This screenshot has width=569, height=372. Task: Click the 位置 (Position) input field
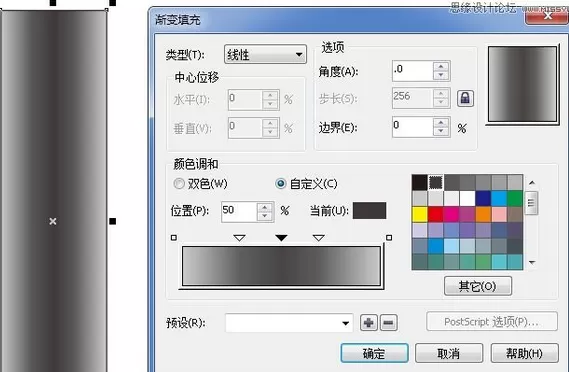[239, 212]
